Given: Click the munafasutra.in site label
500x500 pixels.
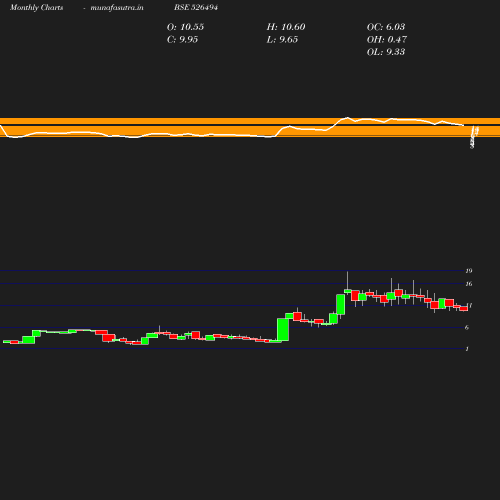Looking at the screenshot, I should pos(117,8).
